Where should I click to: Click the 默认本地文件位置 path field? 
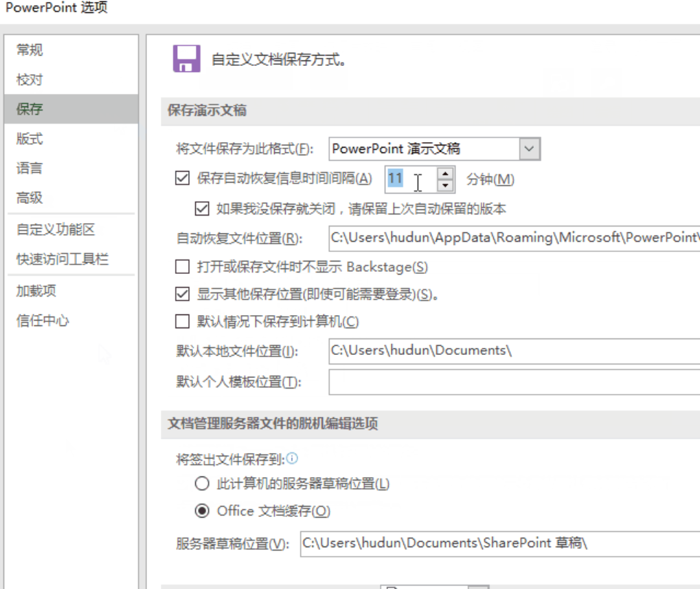tap(515, 351)
